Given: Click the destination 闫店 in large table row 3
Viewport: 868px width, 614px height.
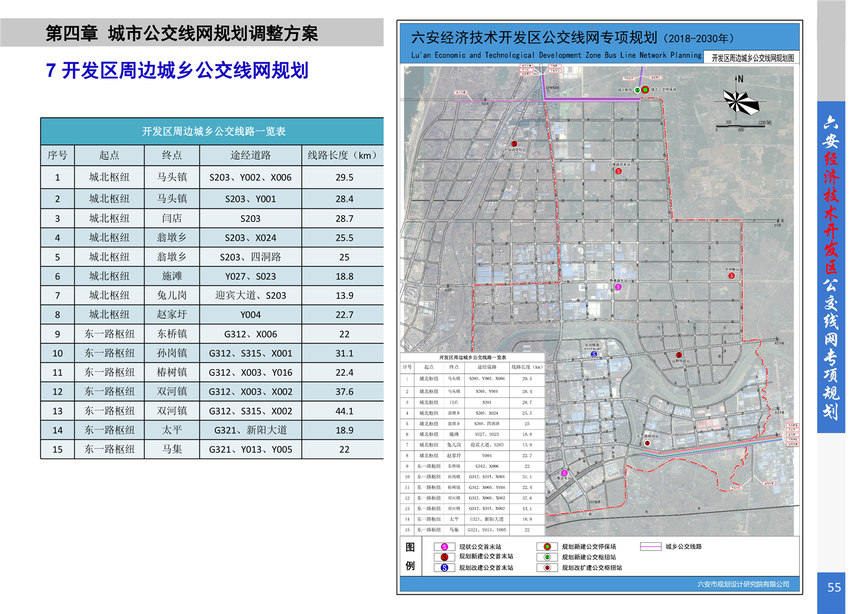Looking at the screenshot, I should click(x=172, y=218).
